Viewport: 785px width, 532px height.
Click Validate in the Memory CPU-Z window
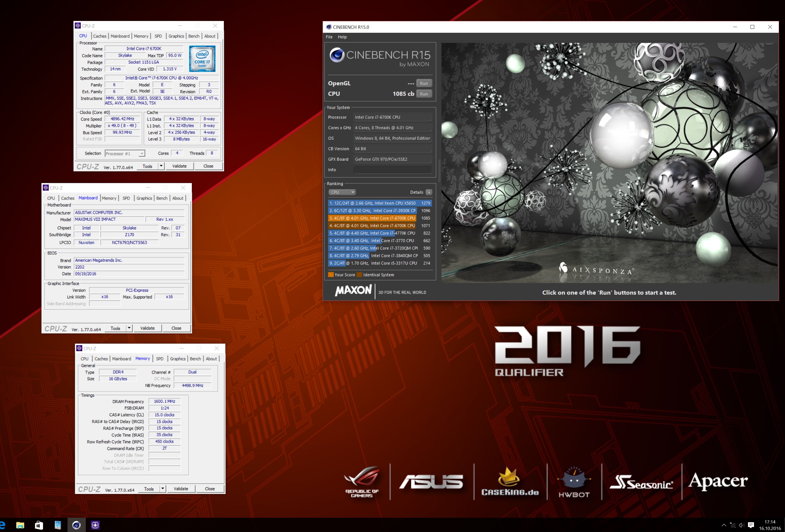tap(181, 488)
